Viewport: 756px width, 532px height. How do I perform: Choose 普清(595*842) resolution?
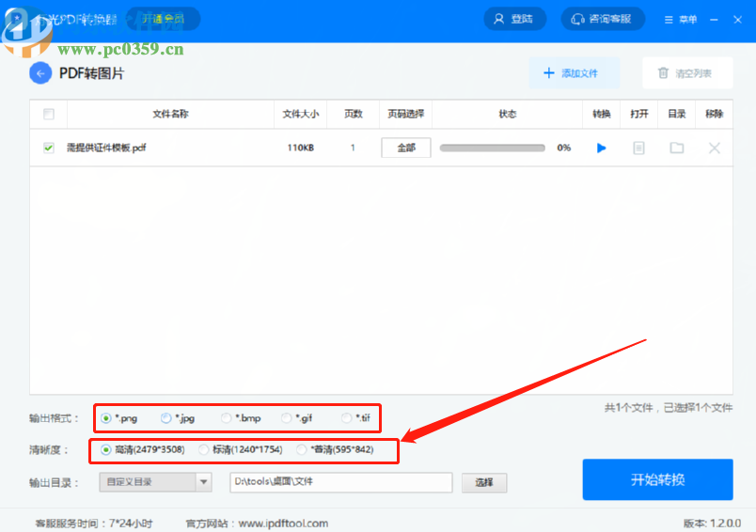click(x=335, y=449)
